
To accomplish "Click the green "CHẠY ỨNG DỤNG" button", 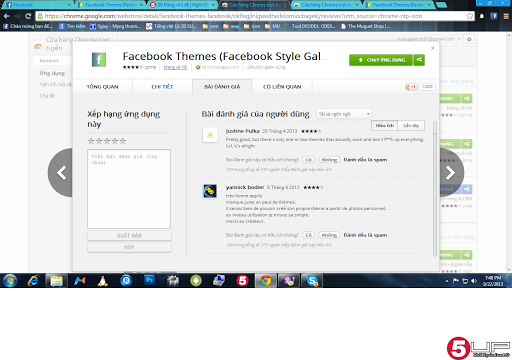I will [x=381, y=60].
